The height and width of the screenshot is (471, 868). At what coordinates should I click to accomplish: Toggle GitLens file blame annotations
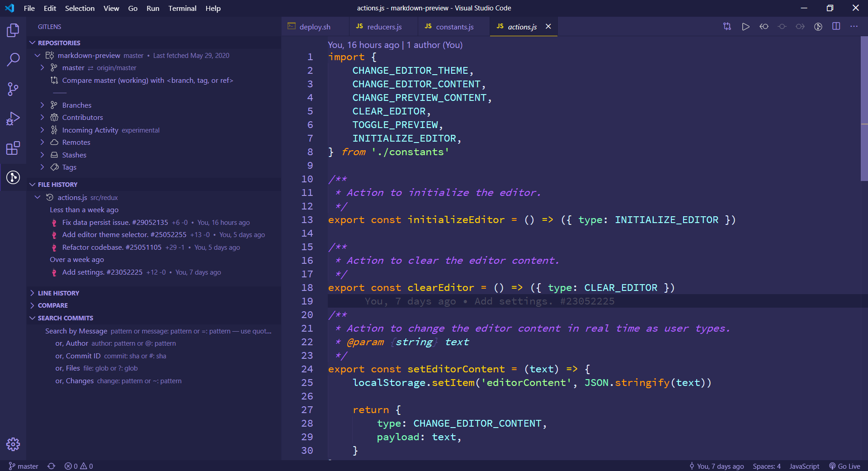point(818,27)
